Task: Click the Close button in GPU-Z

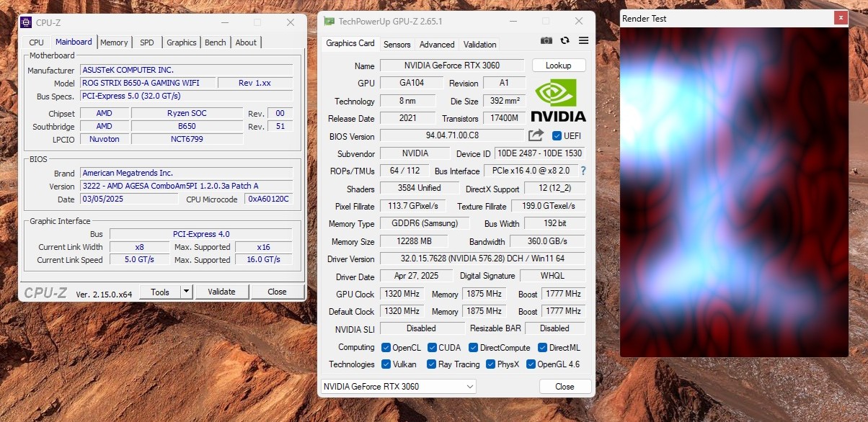Action: point(565,387)
